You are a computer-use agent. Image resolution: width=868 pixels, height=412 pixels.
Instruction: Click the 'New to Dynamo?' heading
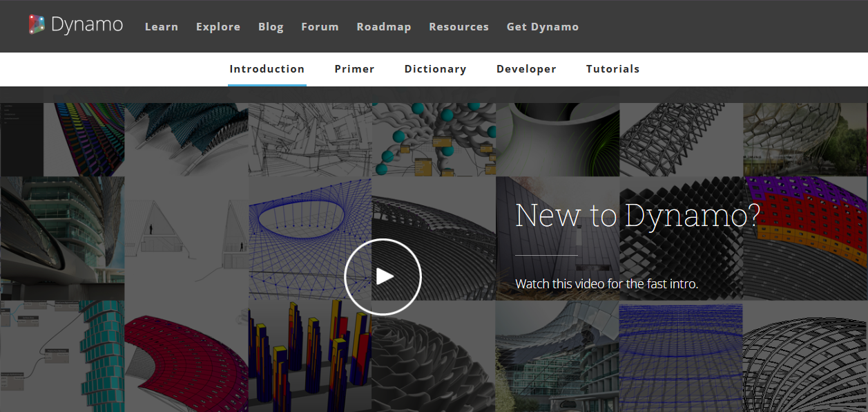tap(637, 216)
